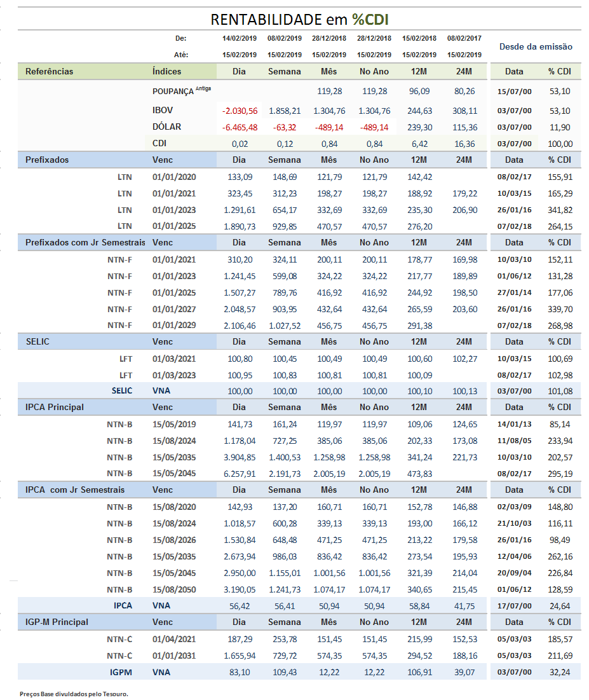Image resolution: width=589 pixels, height=700 pixels.
Task: Select the SELIC section header
Action: [37, 341]
